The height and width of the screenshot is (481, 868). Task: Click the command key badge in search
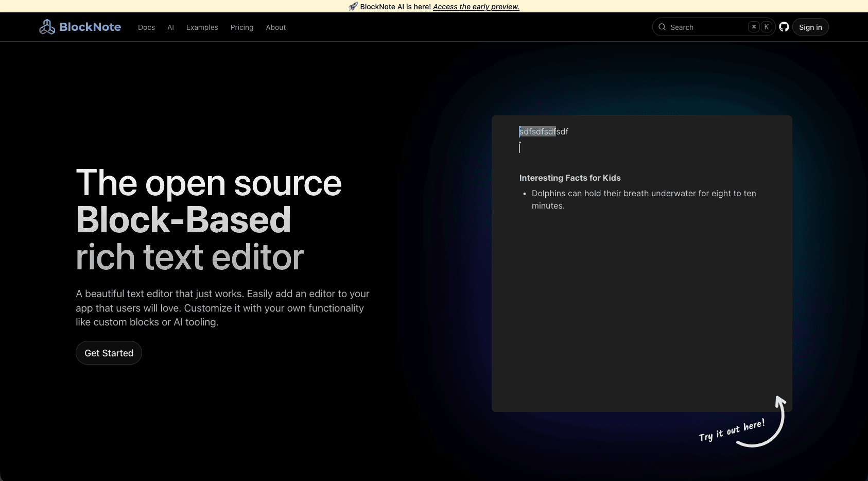click(754, 27)
